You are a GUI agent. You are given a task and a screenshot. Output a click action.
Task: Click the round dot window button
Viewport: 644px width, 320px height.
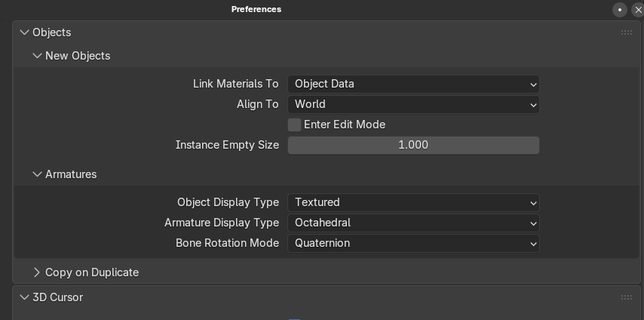point(620,10)
